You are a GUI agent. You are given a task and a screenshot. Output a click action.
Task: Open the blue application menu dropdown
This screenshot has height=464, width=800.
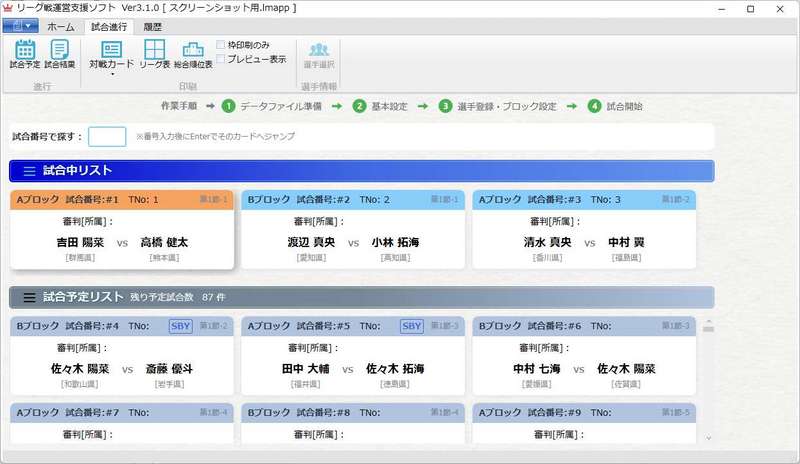(x=20, y=26)
